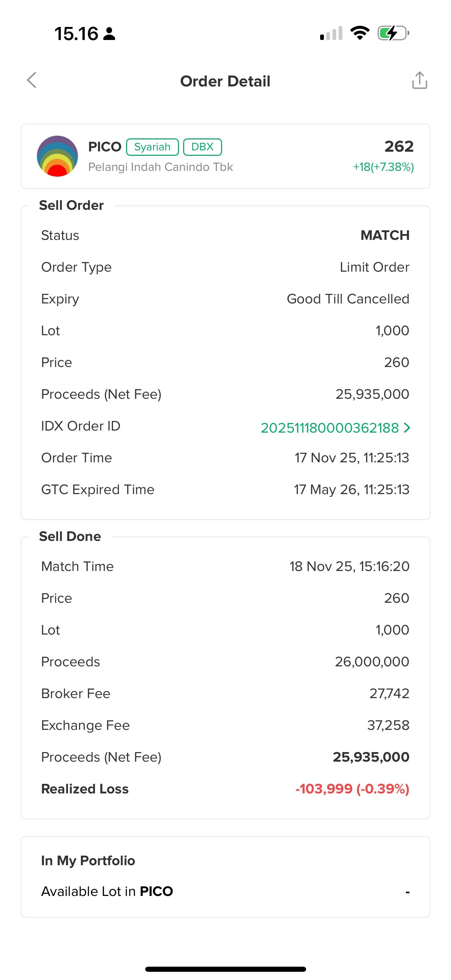This screenshot has height=980, width=451.
Task: Tap Available Lot in PICO row
Action: point(225,891)
